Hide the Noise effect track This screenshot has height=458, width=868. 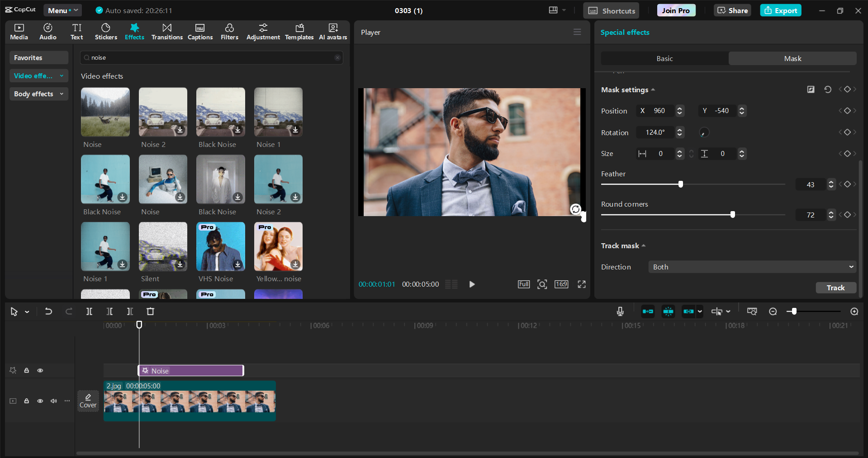40,370
